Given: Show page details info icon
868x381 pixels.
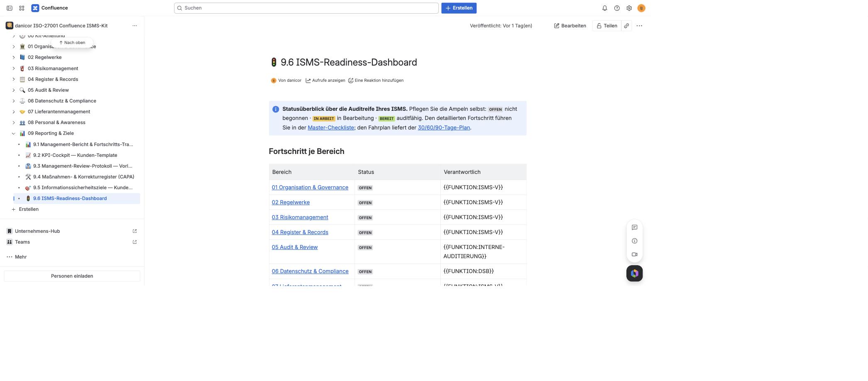Looking at the screenshot, I should (635, 241).
